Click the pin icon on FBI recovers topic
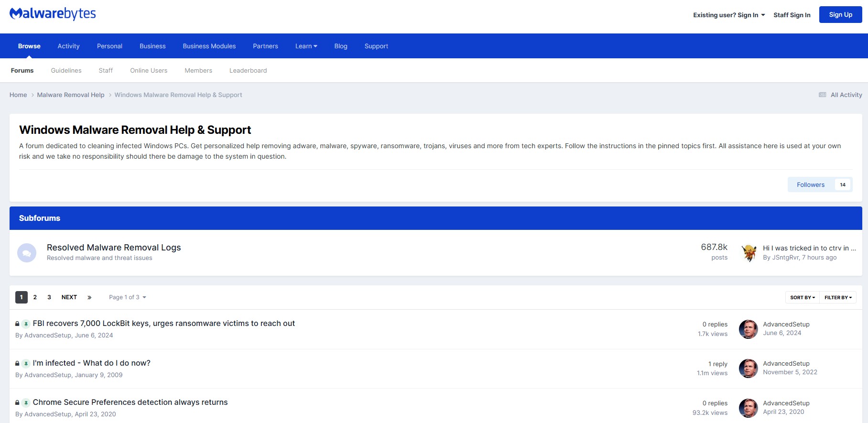Viewport: 868px width, 423px height. (26, 324)
